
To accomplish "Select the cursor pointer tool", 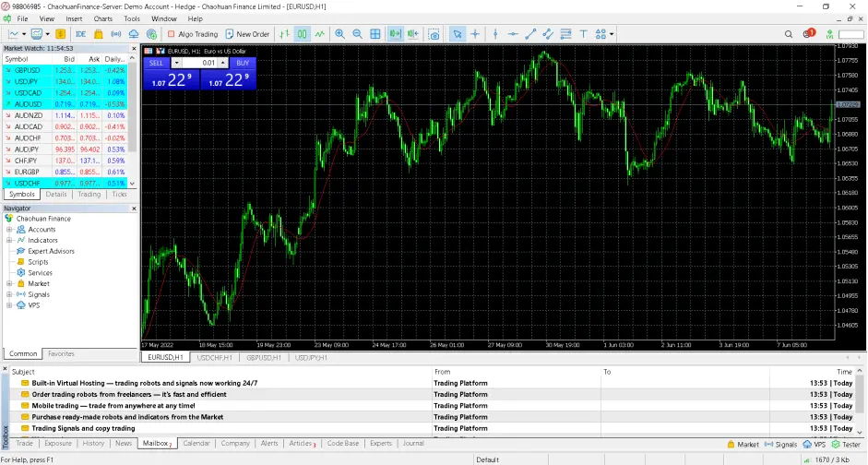I will tap(458, 34).
